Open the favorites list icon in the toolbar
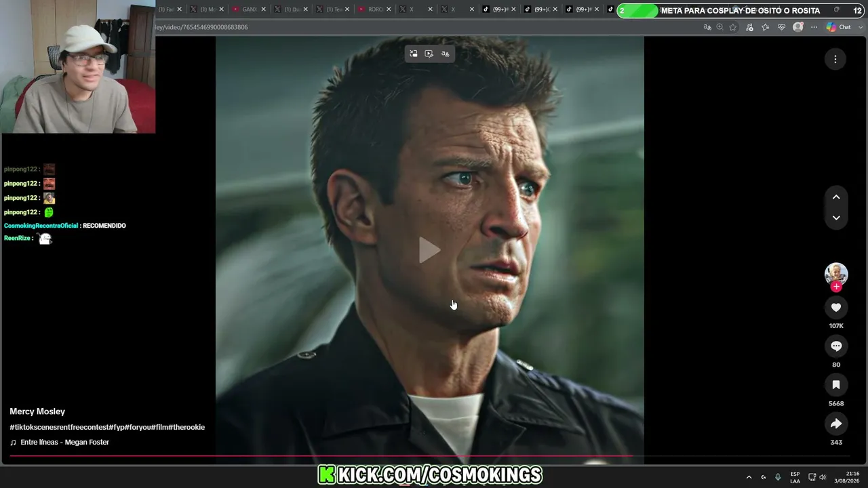 pyautogui.click(x=766, y=27)
